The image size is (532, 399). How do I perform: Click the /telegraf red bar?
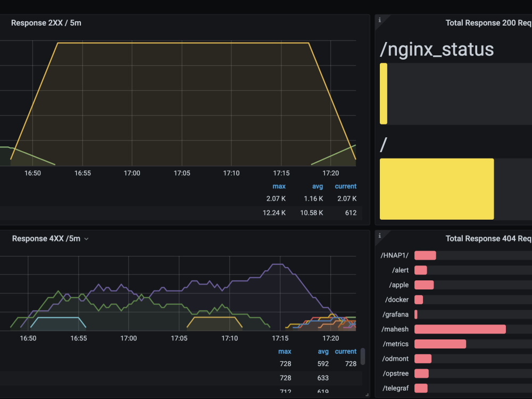click(421, 388)
